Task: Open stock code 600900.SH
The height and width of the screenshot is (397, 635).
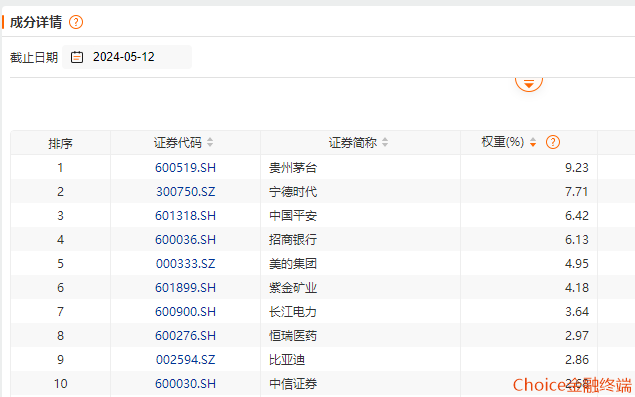Action: coord(185,312)
